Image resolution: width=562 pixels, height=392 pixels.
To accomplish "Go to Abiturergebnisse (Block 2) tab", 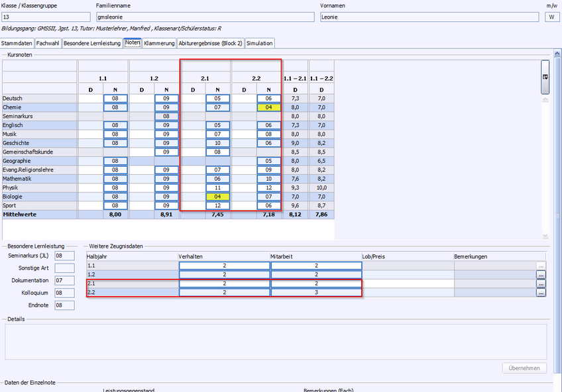I will pos(210,43).
